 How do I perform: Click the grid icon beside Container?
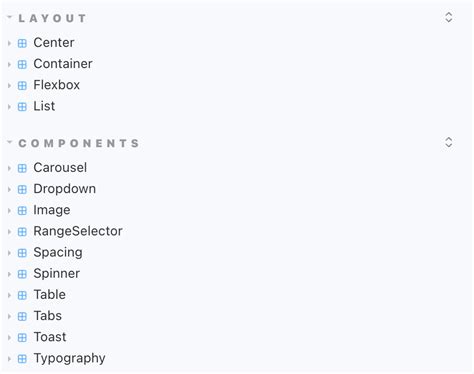[22, 64]
